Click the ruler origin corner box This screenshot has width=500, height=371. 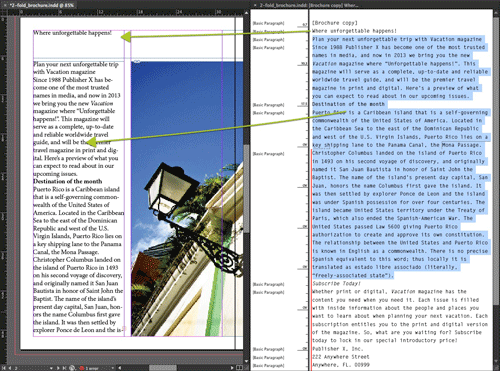(3, 12)
